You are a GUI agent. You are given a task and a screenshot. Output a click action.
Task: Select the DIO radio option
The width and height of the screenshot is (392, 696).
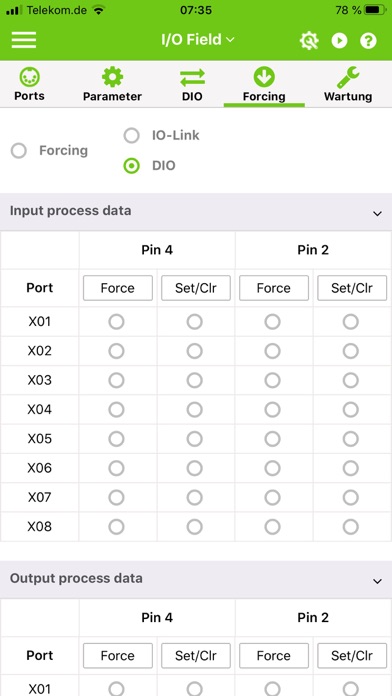click(x=131, y=166)
